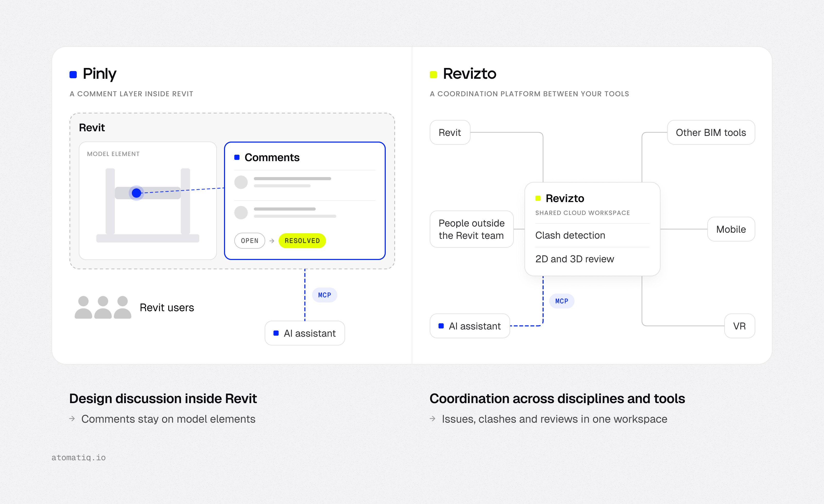
Task: Click the Revit node in Revizto diagram
Action: (x=450, y=132)
